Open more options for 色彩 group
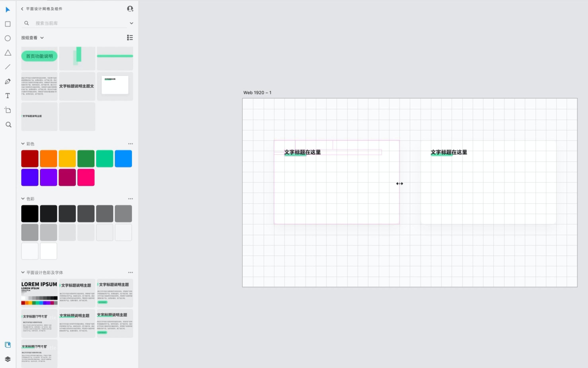Viewport: 588px width, 368px height. [x=130, y=199]
